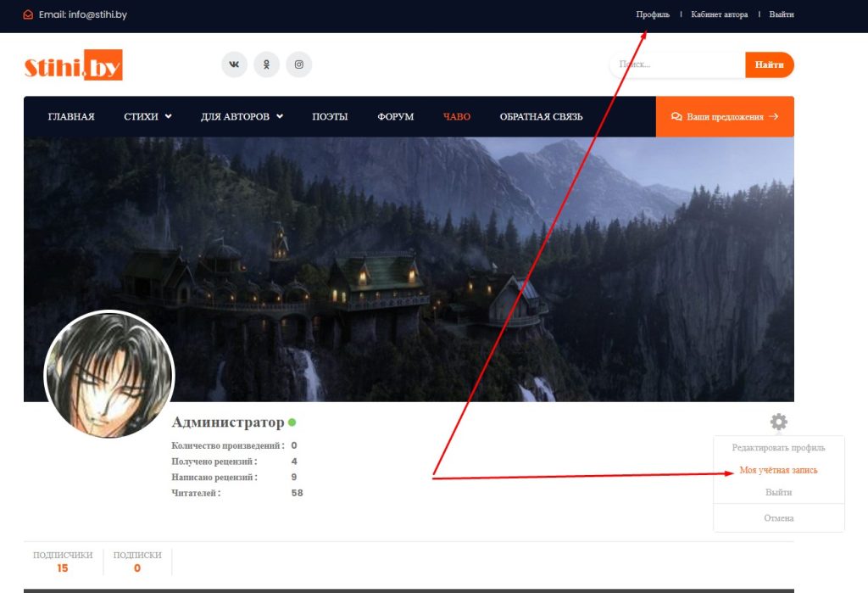Go to the ПОЭТЫ page
Screen dimensions: 868x593
pyautogui.click(x=330, y=117)
